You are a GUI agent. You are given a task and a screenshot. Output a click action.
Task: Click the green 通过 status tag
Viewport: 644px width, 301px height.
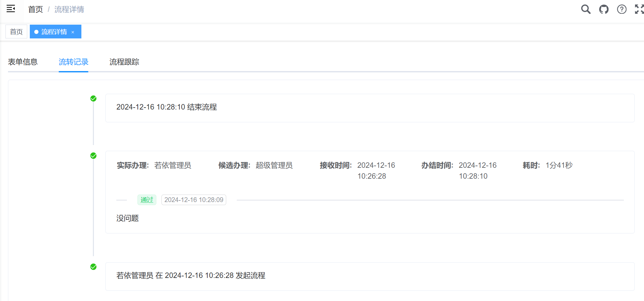147,200
